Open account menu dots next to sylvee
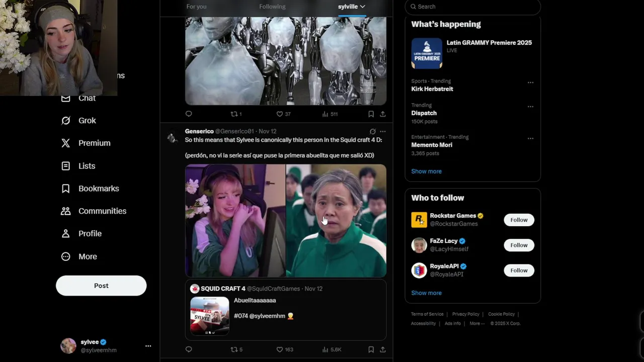 tap(148, 346)
